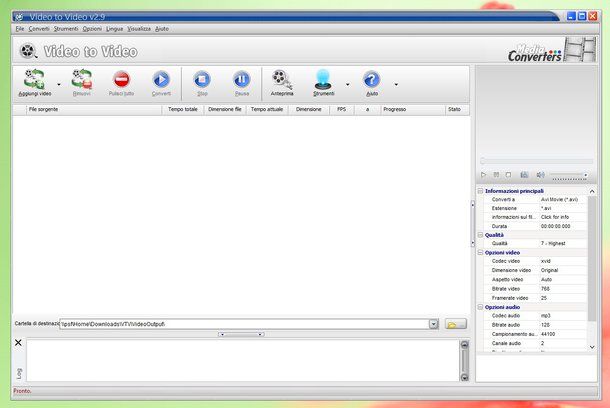Screen dimensions: 610x408
Task: Mute preview with the speaker icon
Action: 540,175
